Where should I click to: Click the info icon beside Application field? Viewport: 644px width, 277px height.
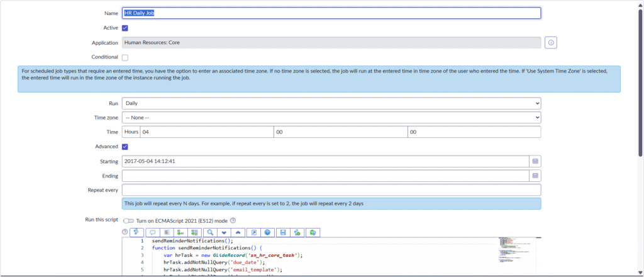[551, 43]
